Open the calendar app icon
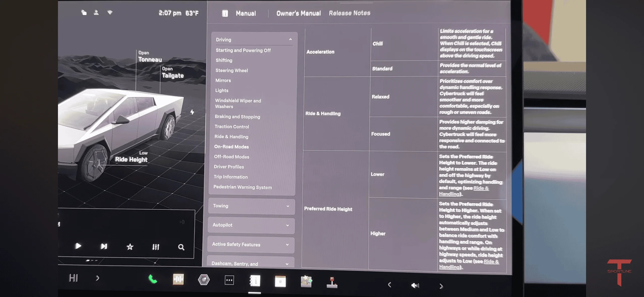The width and height of the screenshot is (644, 297). (x=280, y=281)
